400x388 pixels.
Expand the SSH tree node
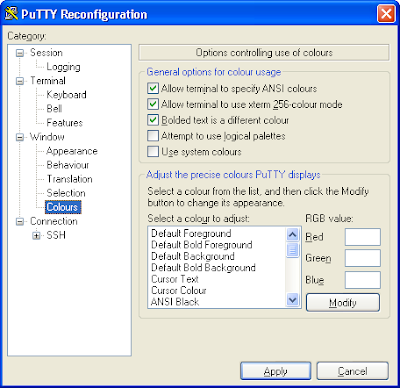pyautogui.click(x=36, y=236)
